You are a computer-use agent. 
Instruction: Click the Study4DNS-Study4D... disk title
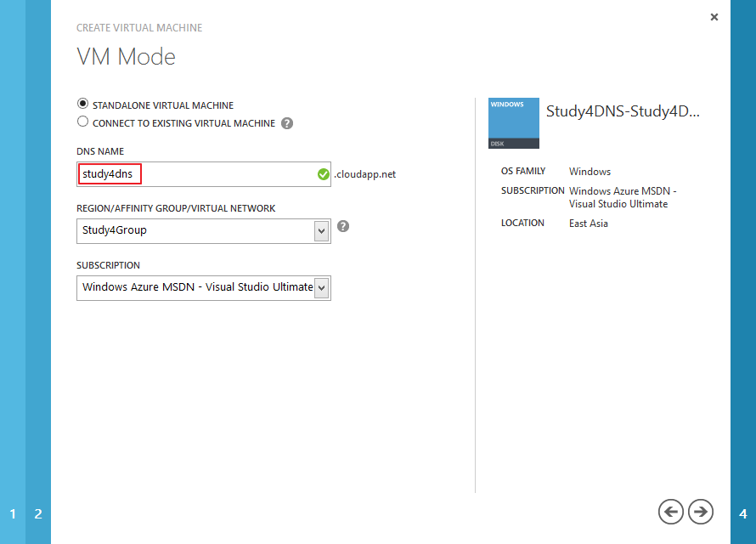[623, 111]
